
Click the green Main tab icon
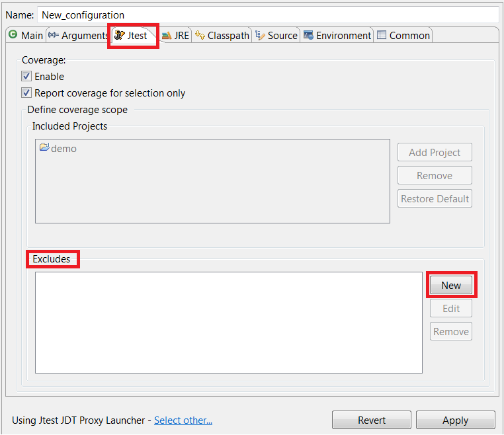13,34
